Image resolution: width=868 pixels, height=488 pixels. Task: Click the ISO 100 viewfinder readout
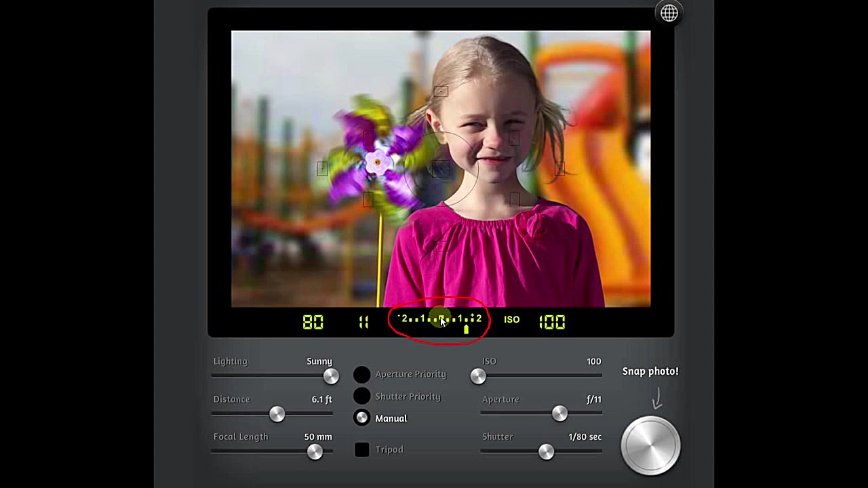pyautogui.click(x=551, y=322)
